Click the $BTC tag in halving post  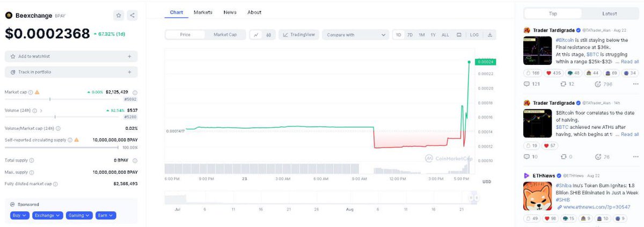pos(562,127)
